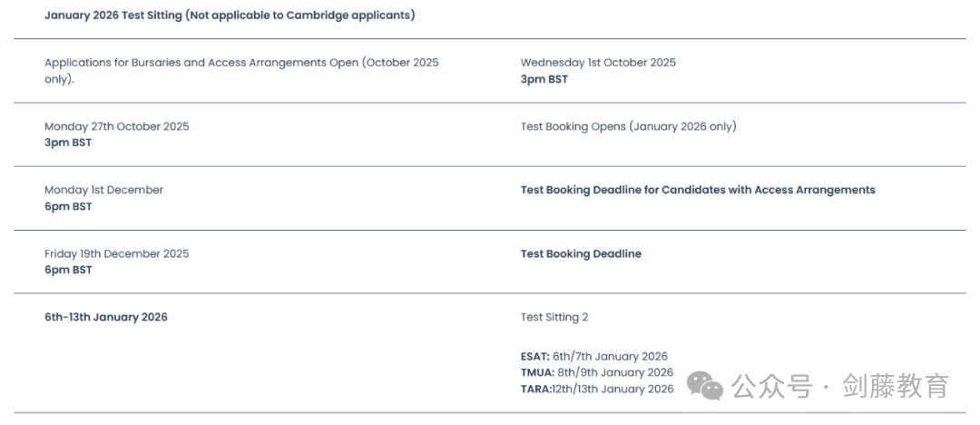Click the 公众号 watermark text
This screenshot has height=425, width=980.
tap(772, 386)
